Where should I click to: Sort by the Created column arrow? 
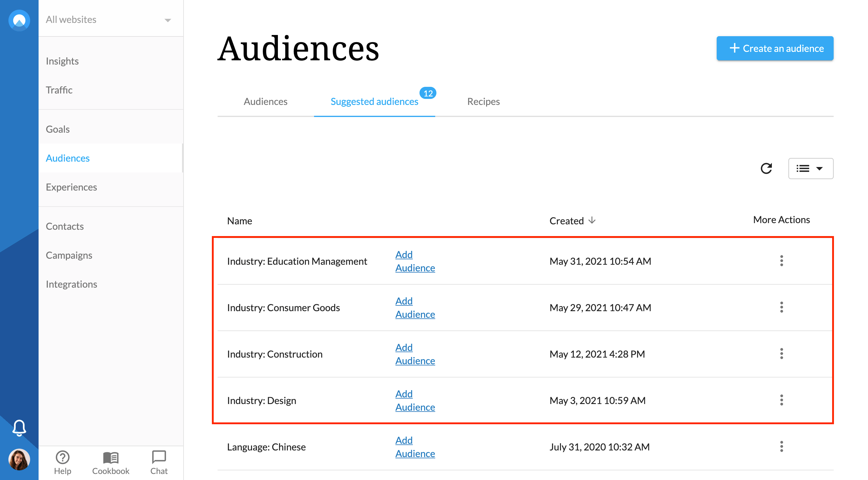[x=592, y=220]
